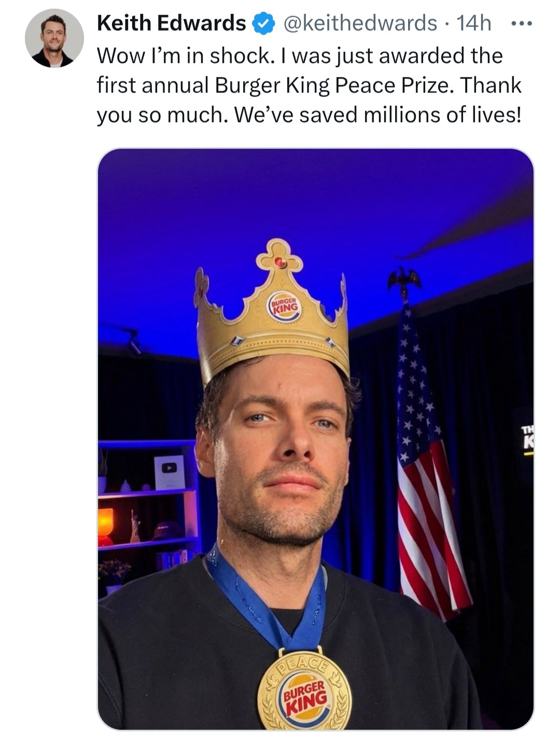Click the words "Burger King Peace Prize" in tweet
The image size is (560, 733).
(334, 85)
